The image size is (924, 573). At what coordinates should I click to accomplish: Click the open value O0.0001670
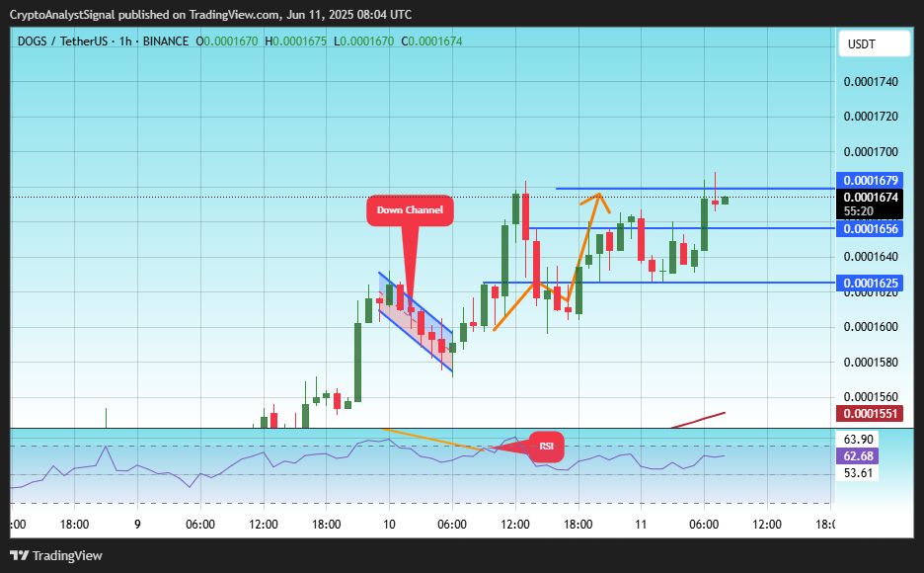coord(227,41)
